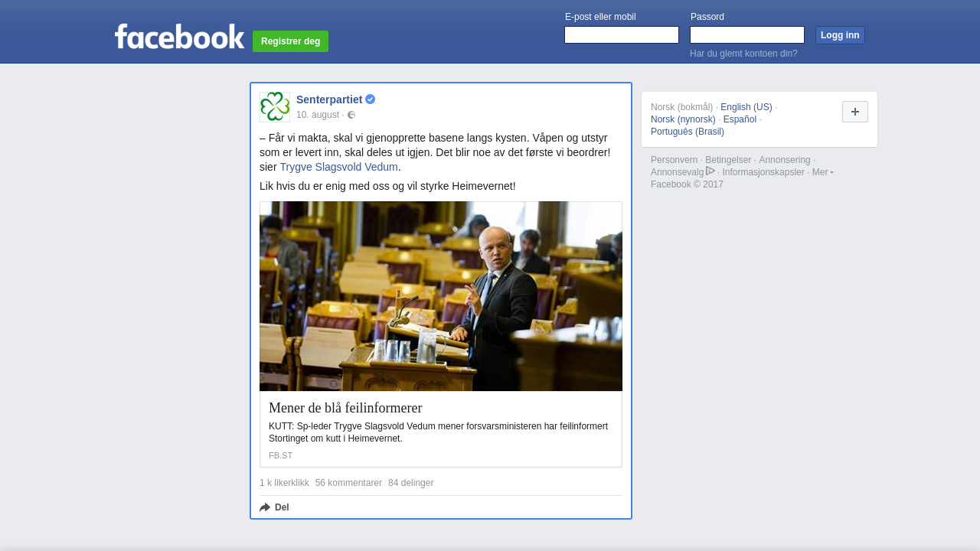Focus the E-post eller mobil input field
The image size is (980, 551).
click(x=622, y=35)
